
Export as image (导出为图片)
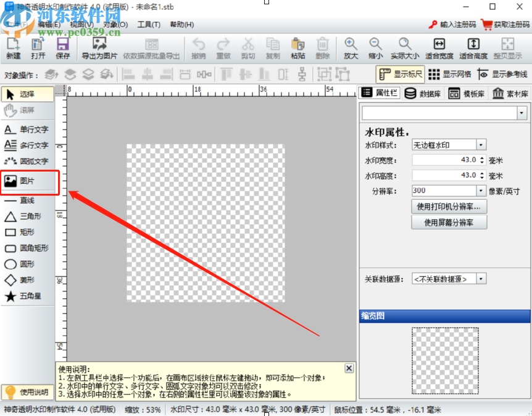point(99,49)
